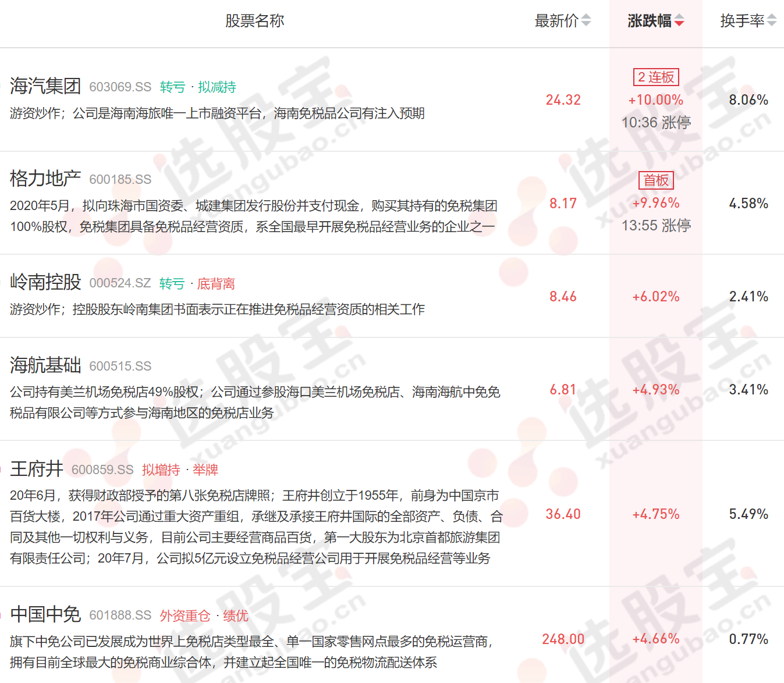Click the turnover rate 0.77%
The width and height of the screenshot is (784, 683).
[748, 639]
